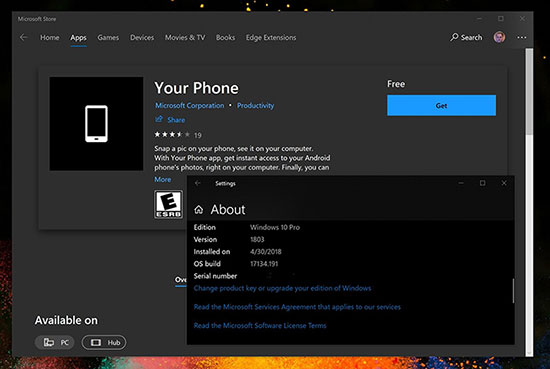Open Search in Microsoft Store
This screenshot has width=550, height=369.
click(x=466, y=37)
